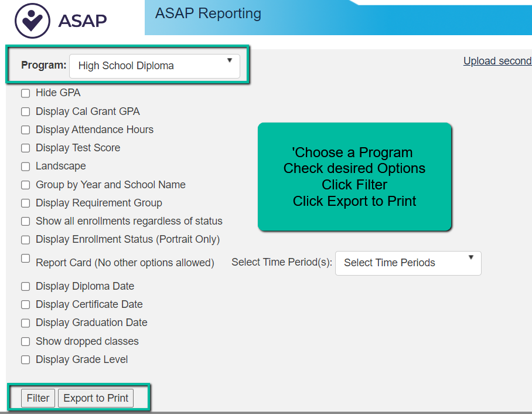Check Display Requirement Group option
Screen dimensions: 532x414
tap(25, 203)
